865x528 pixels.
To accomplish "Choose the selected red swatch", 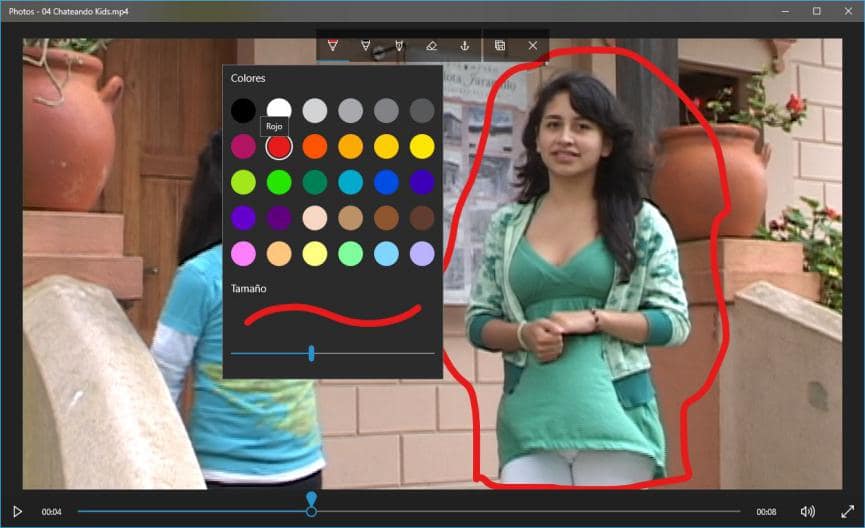I will [279, 146].
